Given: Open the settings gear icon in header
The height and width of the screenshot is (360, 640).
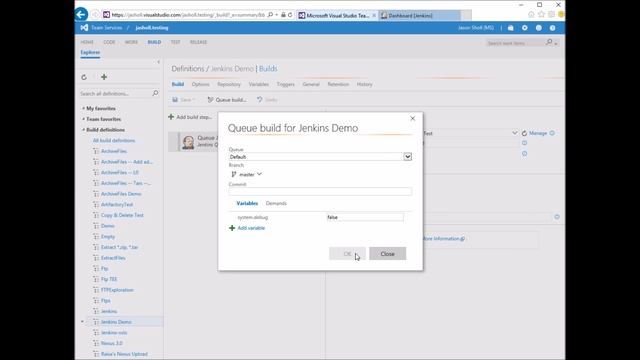Looking at the screenshot, I should tap(525, 28).
